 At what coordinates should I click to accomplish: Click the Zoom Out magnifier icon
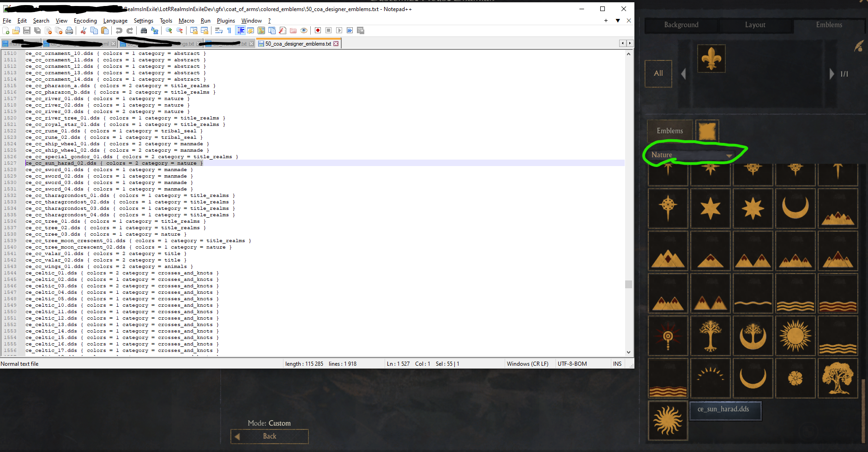click(x=180, y=30)
